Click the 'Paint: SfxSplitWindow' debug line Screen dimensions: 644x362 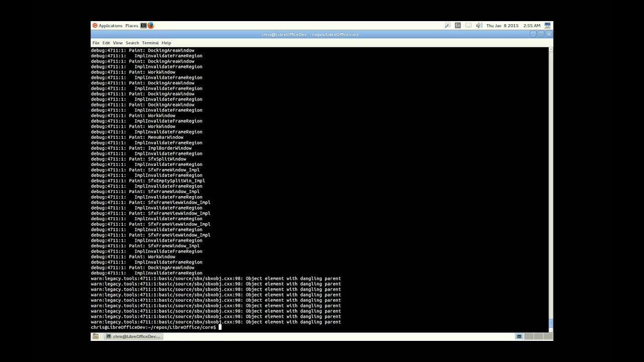[x=138, y=159]
